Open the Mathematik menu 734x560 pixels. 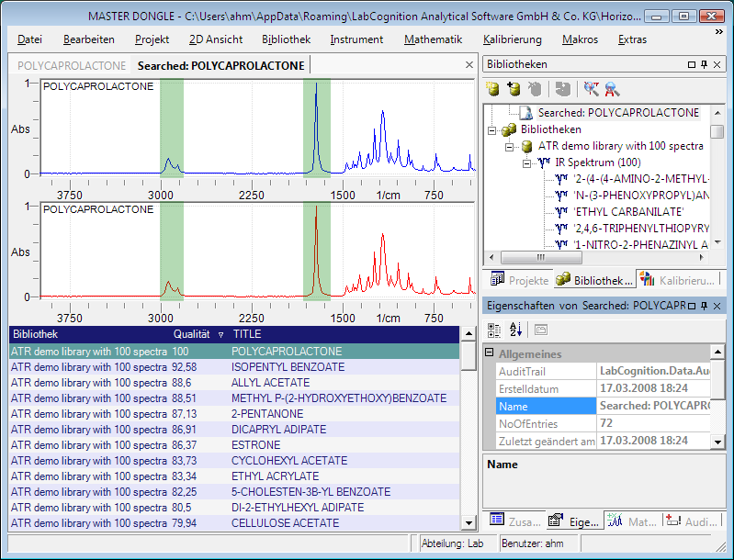point(433,39)
